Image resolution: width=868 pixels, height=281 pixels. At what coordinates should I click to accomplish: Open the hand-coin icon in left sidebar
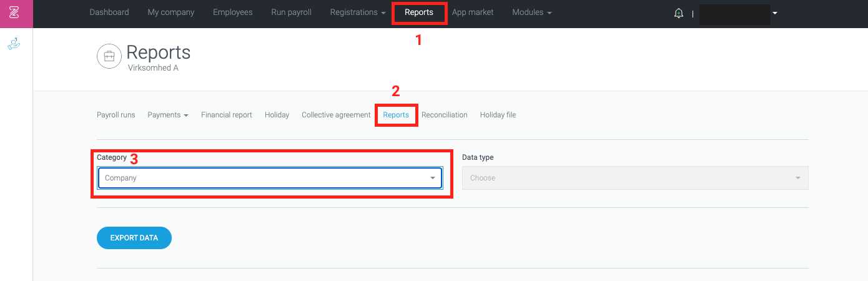pos(14,44)
